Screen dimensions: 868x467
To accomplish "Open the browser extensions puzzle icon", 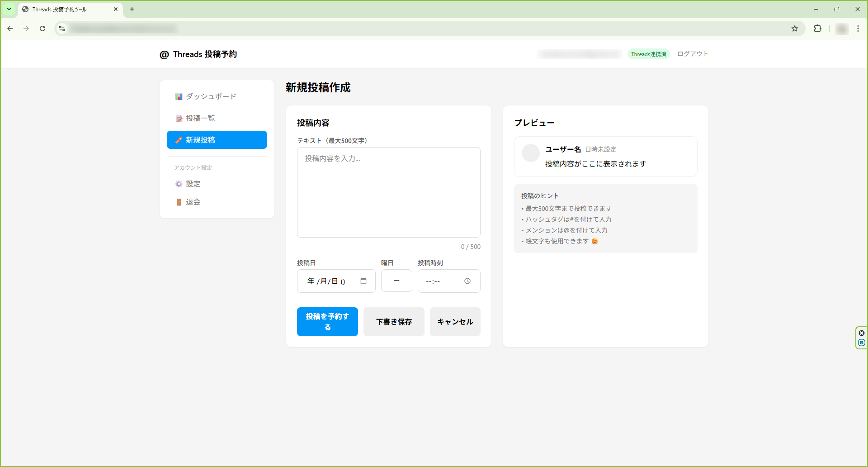I will pos(818,28).
